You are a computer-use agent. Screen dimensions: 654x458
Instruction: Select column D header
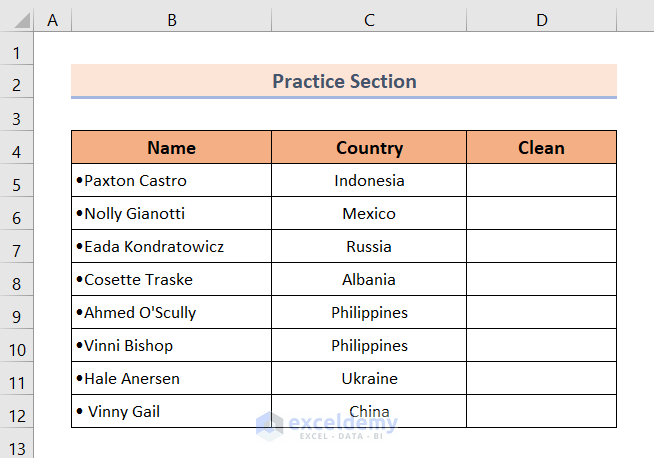541,19
